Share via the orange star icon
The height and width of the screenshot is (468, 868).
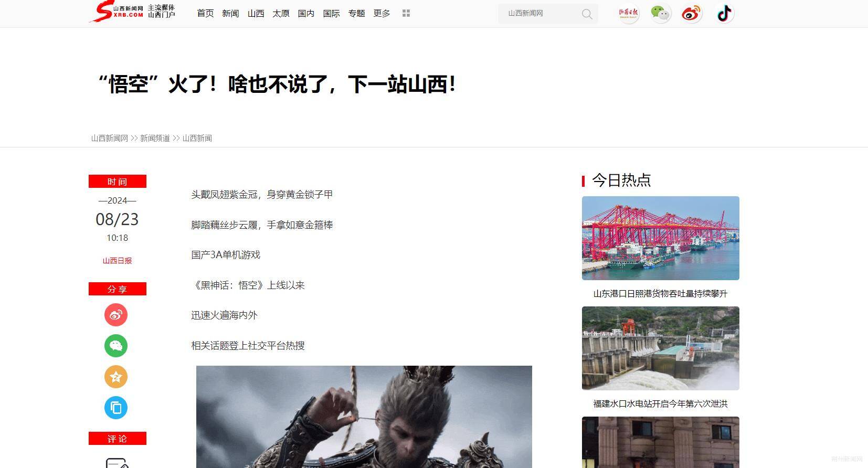116,377
